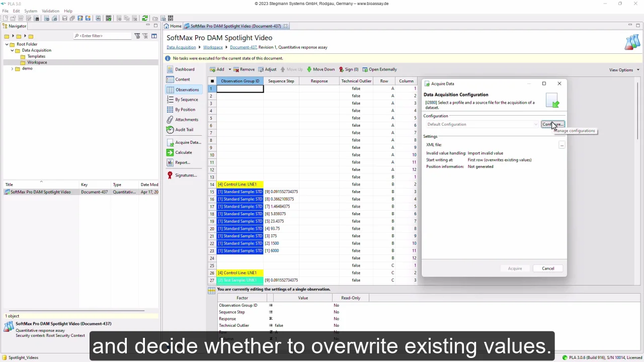This screenshot has height=362, width=644.
Task: Click the navigator path forward arrow folder
Action: (19, 36)
